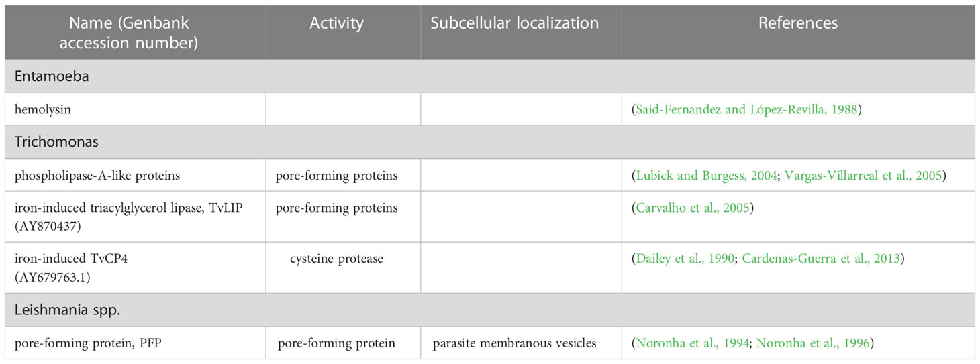This screenshot has width=980, height=364.
Task: Select the Entamoeba section row
Action: (490, 76)
